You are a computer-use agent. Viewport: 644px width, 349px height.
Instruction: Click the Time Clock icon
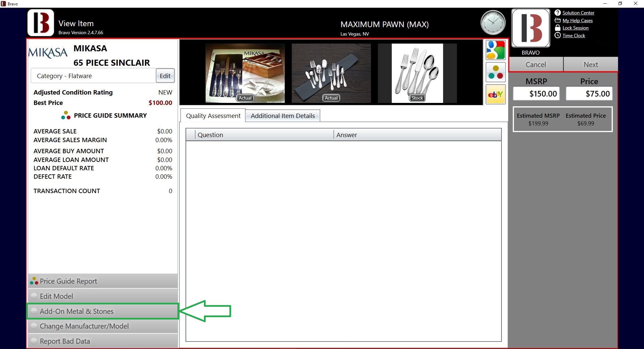pos(557,35)
